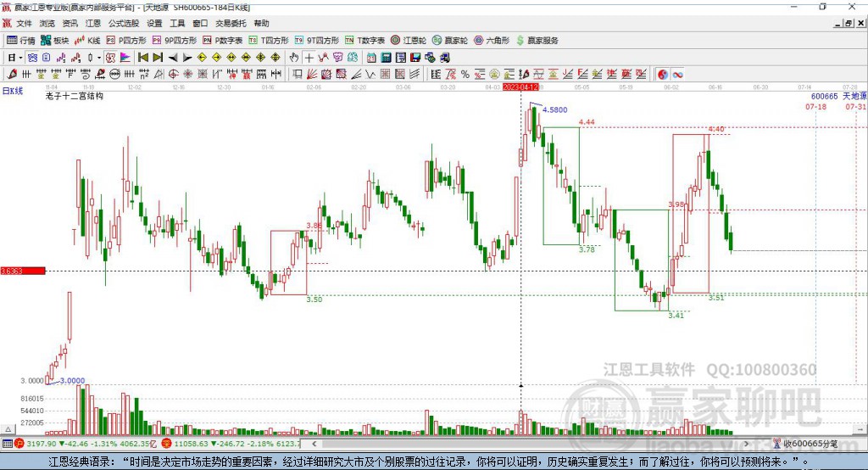Restore the inner chart window
This screenshot has height=470, width=868.
tap(849, 23)
